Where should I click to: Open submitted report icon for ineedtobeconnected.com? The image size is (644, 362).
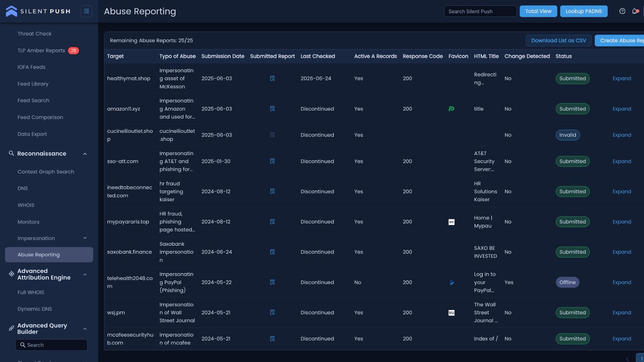272,191
